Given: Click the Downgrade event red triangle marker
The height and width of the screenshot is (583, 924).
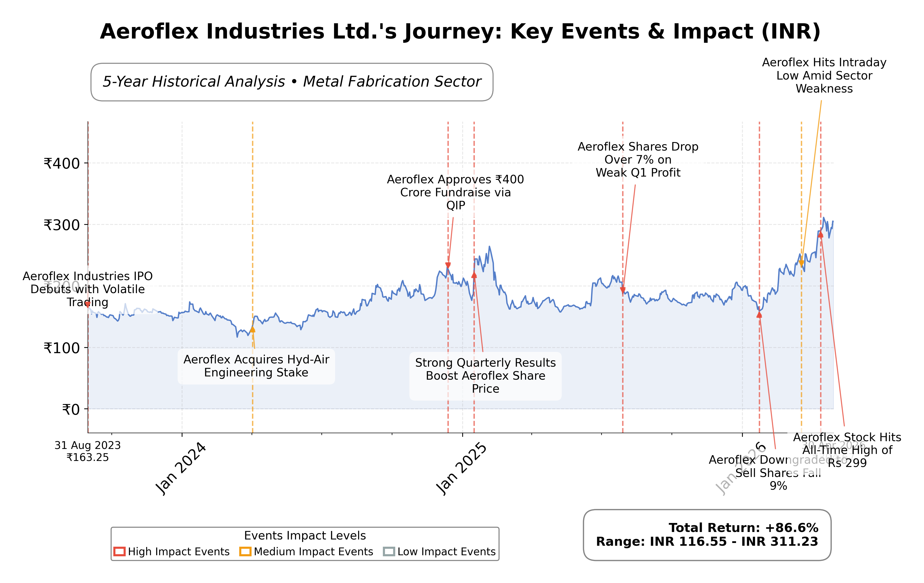Looking at the screenshot, I should pyautogui.click(x=759, y=315).
